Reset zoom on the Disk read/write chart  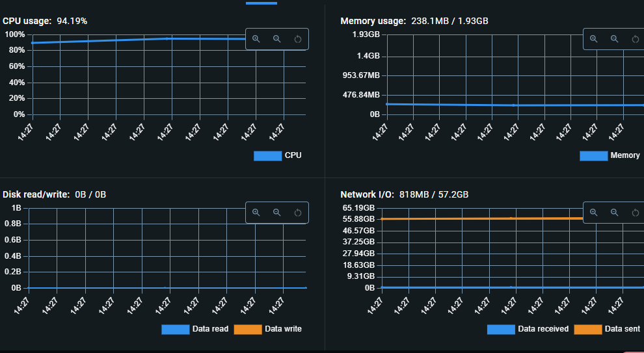coord(298,213)
